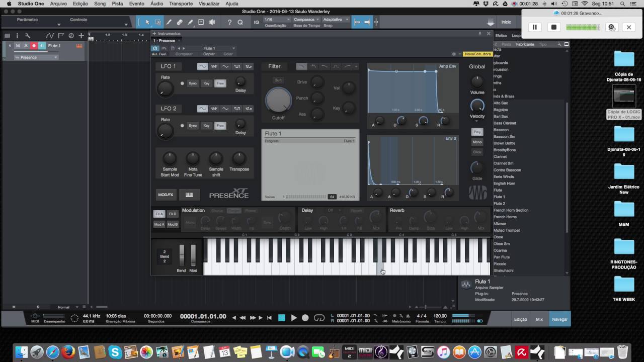This screenshot has width=644, height=362.
Task: Activate the Listen tool magnifier icon
Action: pyautogui.click(x=240, y=22)
